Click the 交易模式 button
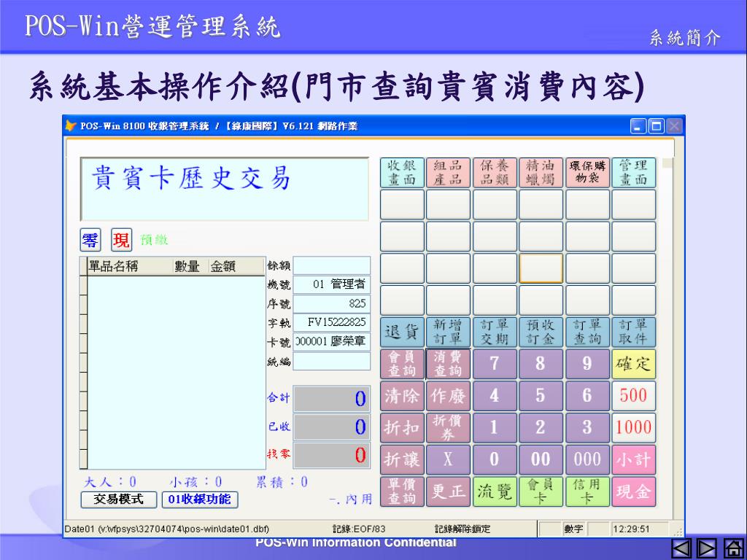Screen dimensions: 747x560 pos(119,499)
